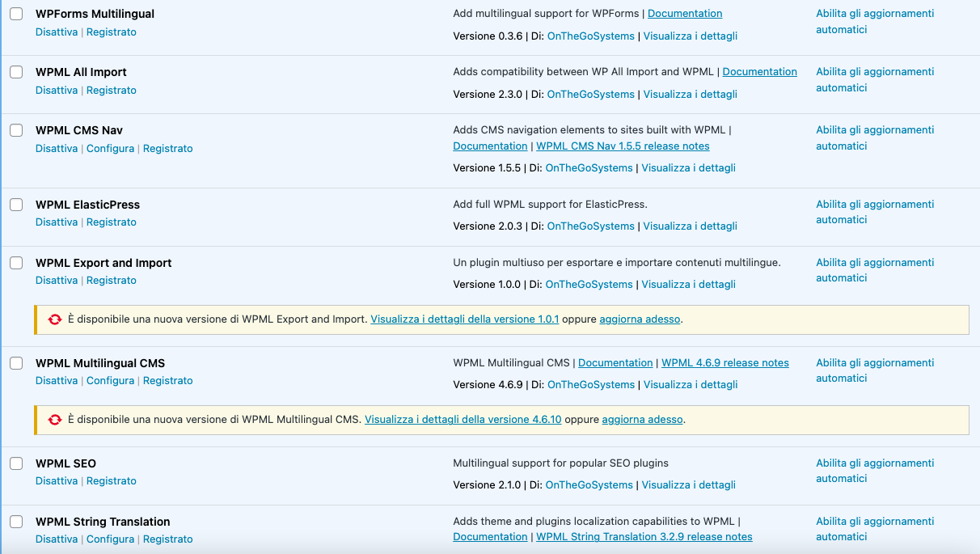
Task: Click Disattiva under WPML Multilingual CMS
Action: click(x=57, y=380)
